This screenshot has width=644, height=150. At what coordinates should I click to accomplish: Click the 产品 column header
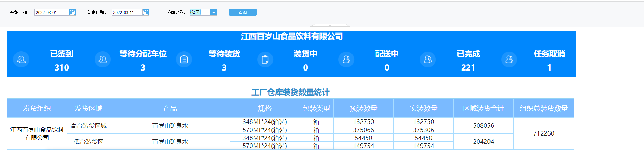(170, 108)
